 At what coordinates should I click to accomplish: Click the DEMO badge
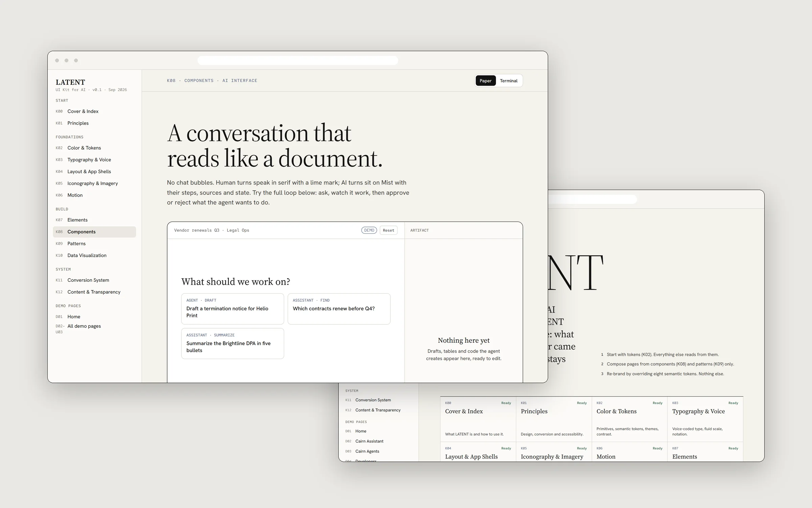[x=369, y=230]
